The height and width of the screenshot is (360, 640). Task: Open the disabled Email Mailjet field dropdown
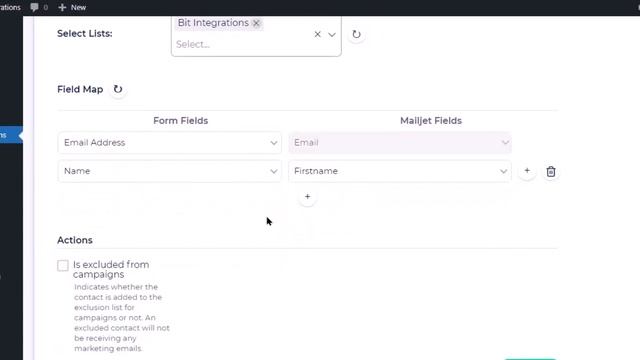[x=400, y=143]
